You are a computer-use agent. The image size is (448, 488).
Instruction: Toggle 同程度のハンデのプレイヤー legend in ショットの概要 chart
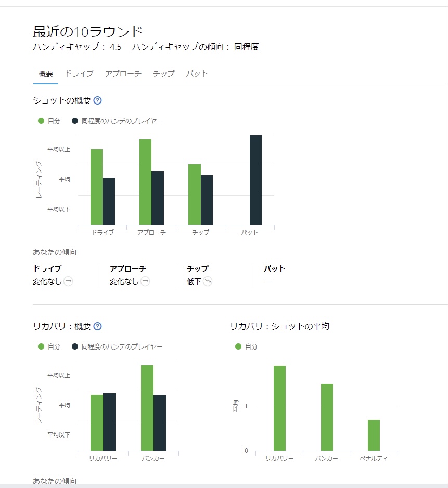[x=117, y=121]
